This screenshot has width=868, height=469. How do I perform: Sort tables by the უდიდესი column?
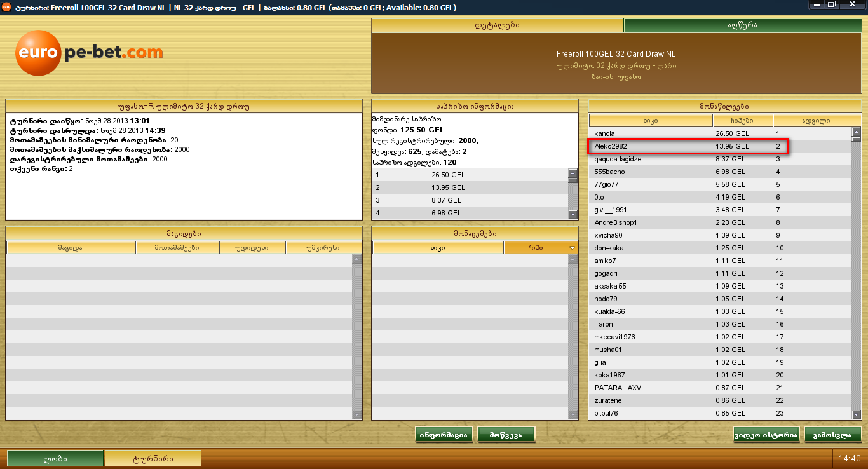(252, 248)
